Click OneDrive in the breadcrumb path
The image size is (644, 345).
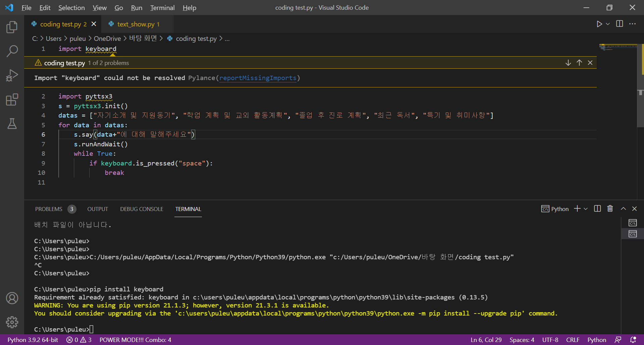click(107, 39)
